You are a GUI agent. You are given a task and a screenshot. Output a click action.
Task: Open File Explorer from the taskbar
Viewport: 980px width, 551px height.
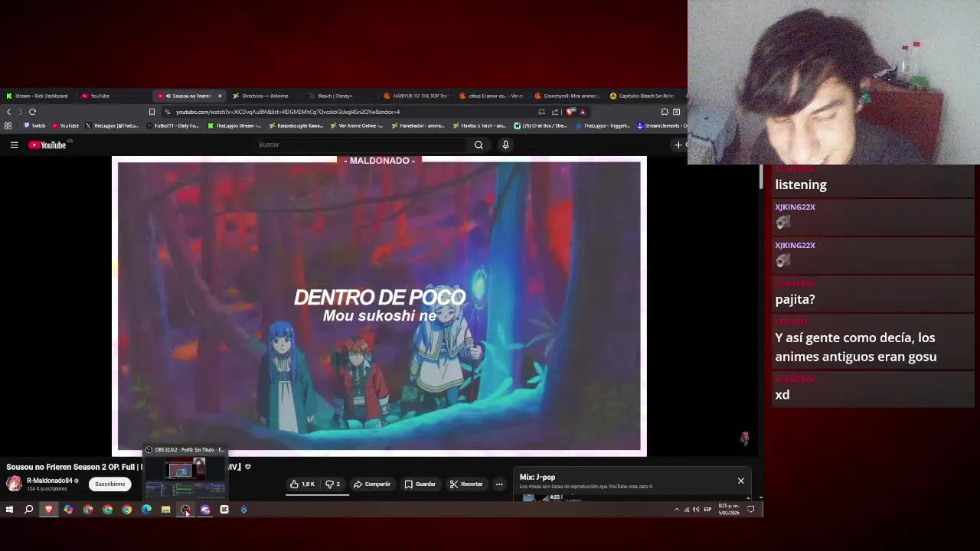(165, 510)
